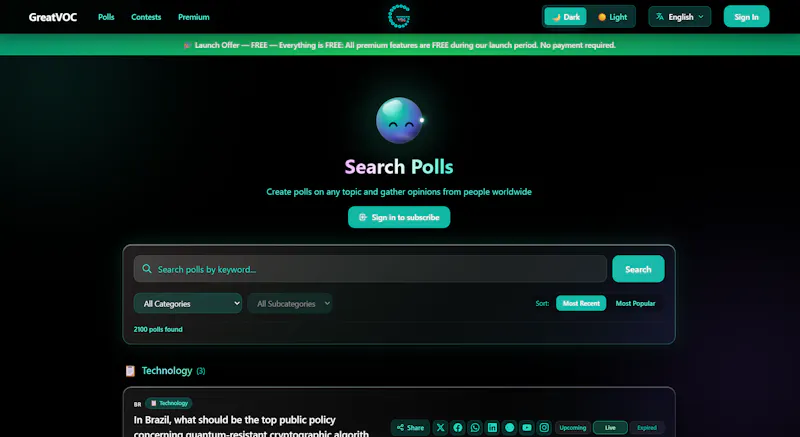The height and width of the screenshot is (437, 800).
Task: Click the translate icon beside English
Action: (x=660, y=17)
